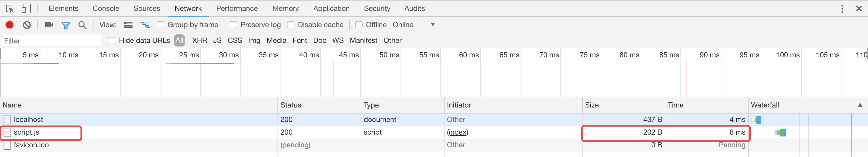Close the DevTools panel
The width and height of the screenshot is (868, 157).
coord(859,9)
